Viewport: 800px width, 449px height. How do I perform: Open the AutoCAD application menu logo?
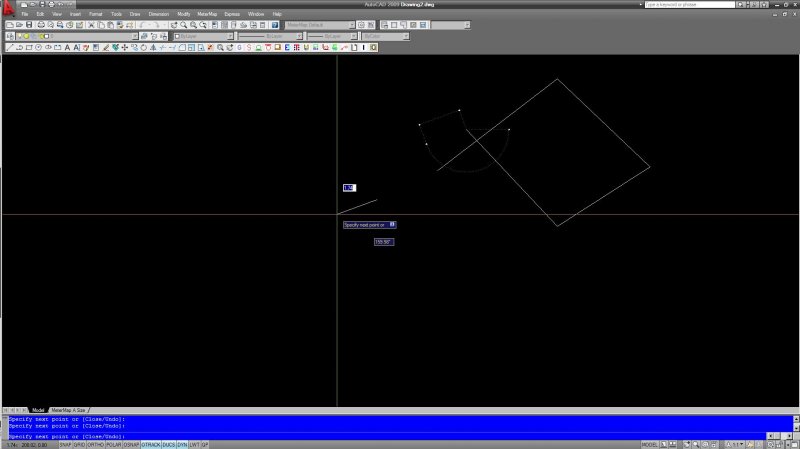pyautogui.click(x=9, y=8)
